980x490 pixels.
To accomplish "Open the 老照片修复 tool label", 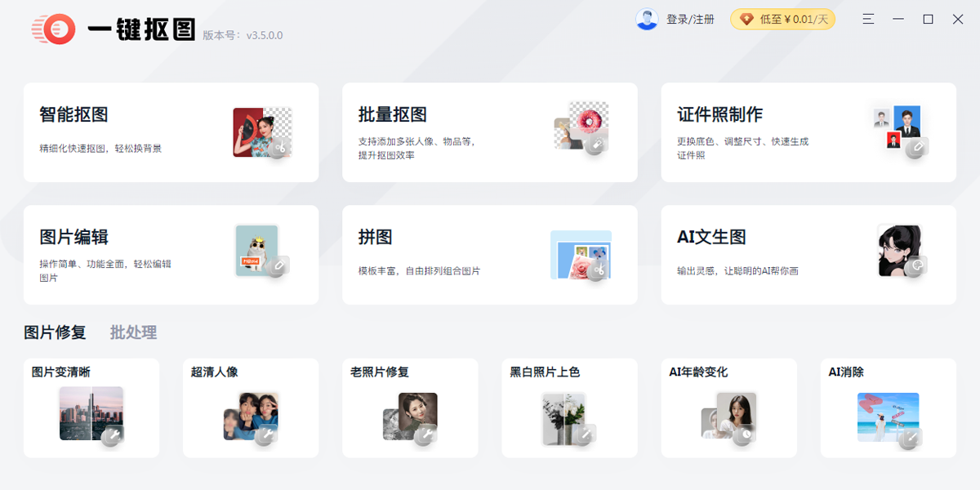I will point(380,372).
